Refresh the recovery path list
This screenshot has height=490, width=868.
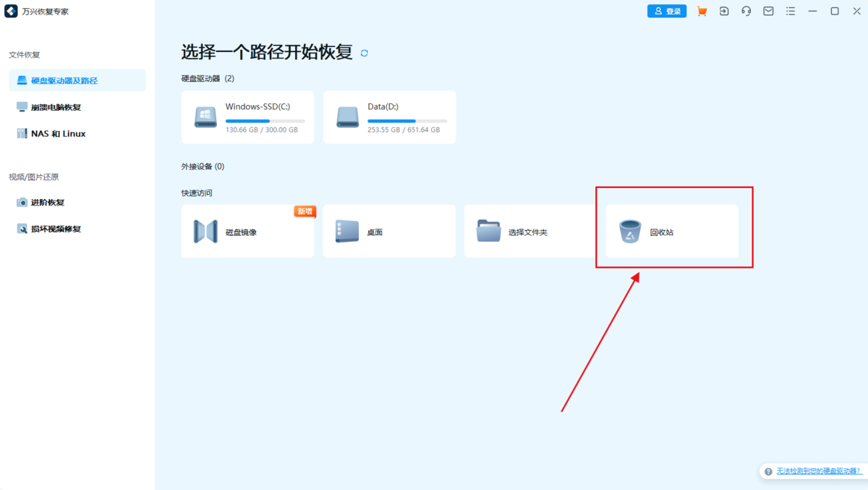pos(364,52)
